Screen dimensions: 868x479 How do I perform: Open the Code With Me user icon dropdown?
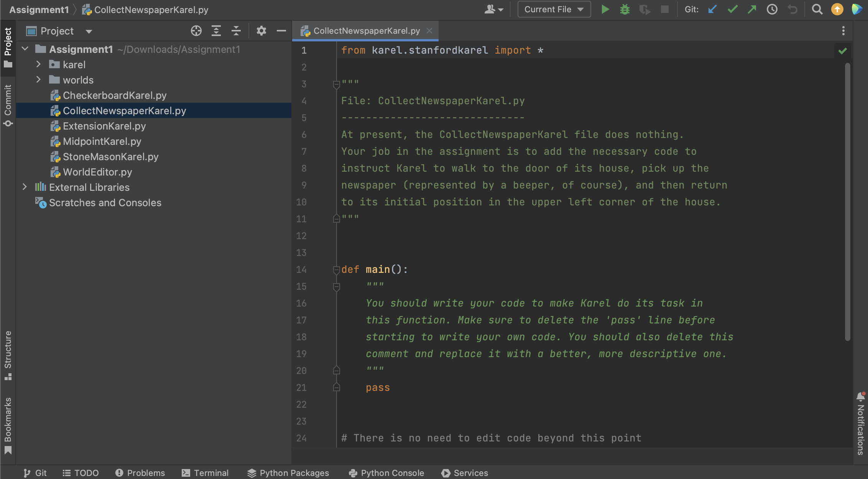(x=494, y=10)
